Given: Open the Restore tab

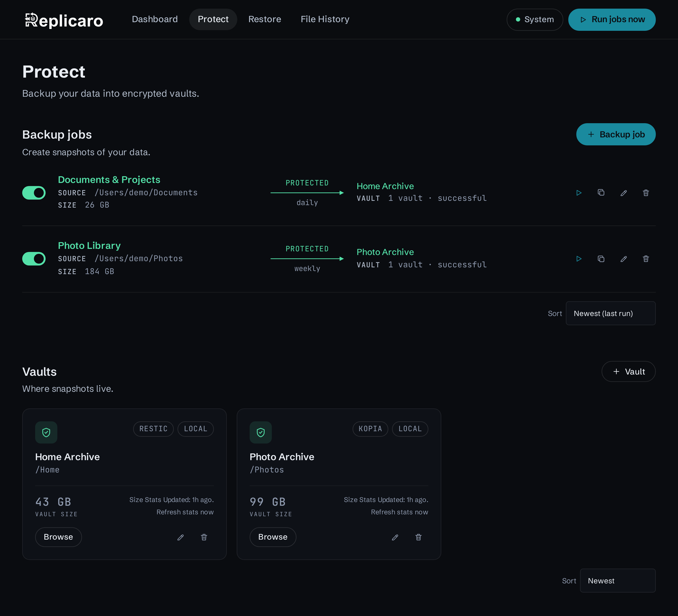Looking at the screenshot, I should (265, 19).
